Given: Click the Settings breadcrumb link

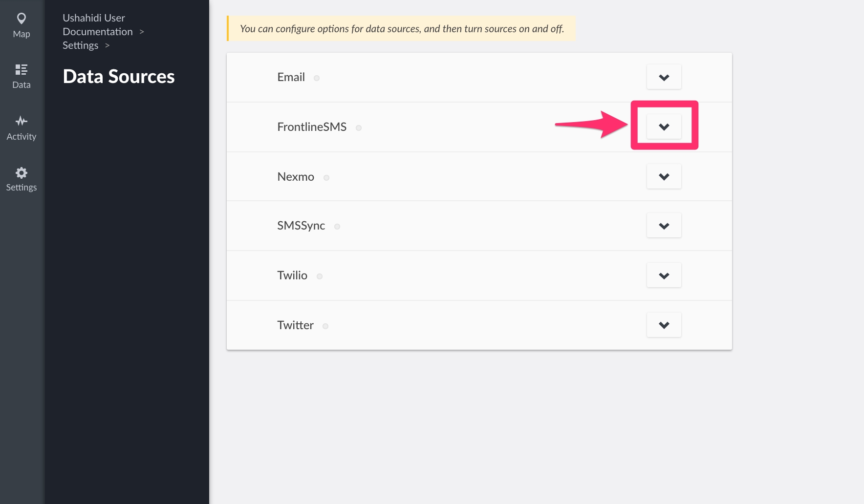Looking at the screenshot, I should coord(81,45).
